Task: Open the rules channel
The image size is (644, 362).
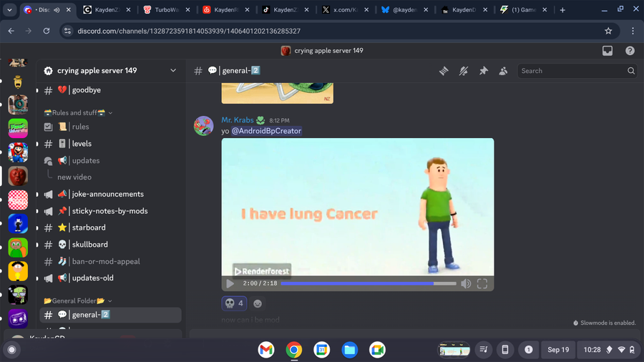Action: coord(110,127)
